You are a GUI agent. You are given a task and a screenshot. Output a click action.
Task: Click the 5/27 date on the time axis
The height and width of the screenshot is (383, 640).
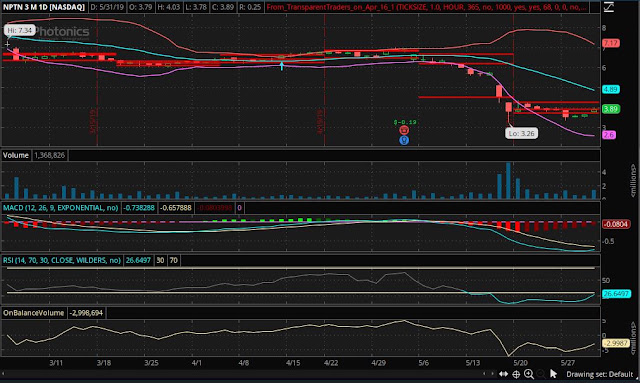568,363
